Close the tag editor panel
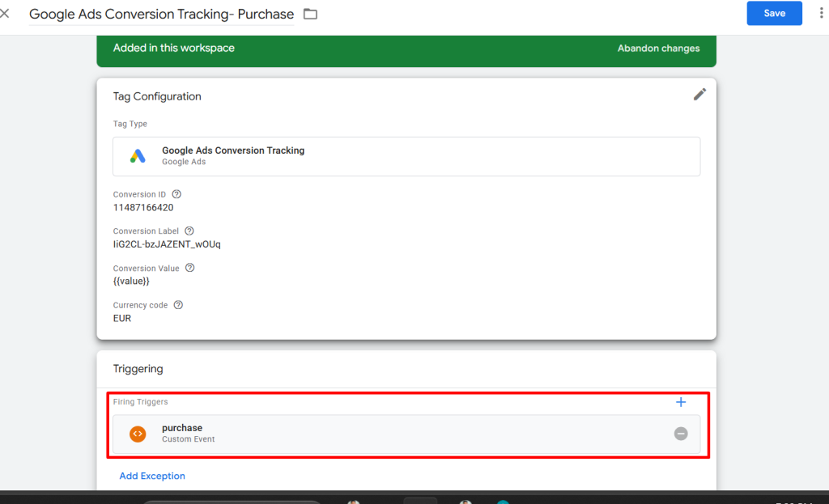This screenshot has height=504, width=829. pyautogui.click(x=5, y=14)
